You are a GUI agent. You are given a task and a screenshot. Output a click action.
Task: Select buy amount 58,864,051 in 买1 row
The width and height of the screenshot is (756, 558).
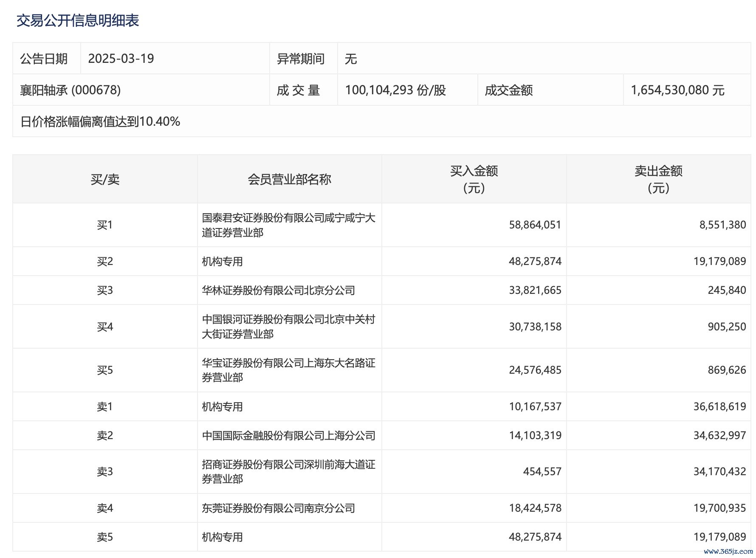(x=535, y=225)
